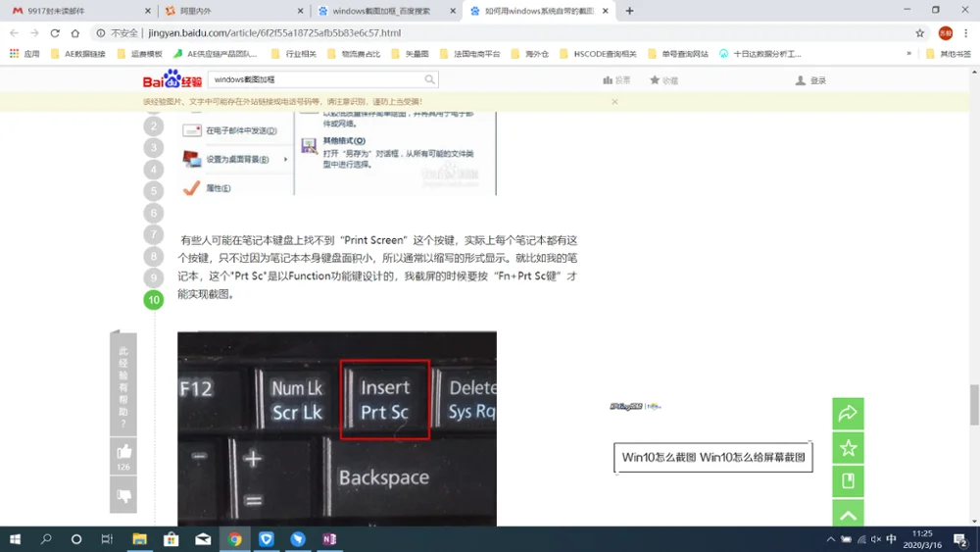Select the highlighted step 10 circle
This screenshot has height=552, width=980.
coord(154,299)
